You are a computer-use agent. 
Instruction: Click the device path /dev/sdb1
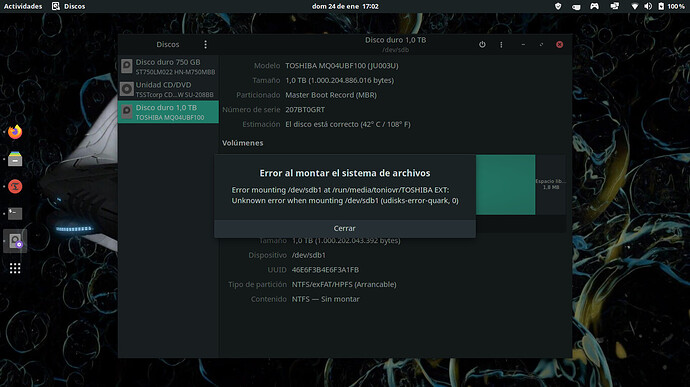(308, 255)
